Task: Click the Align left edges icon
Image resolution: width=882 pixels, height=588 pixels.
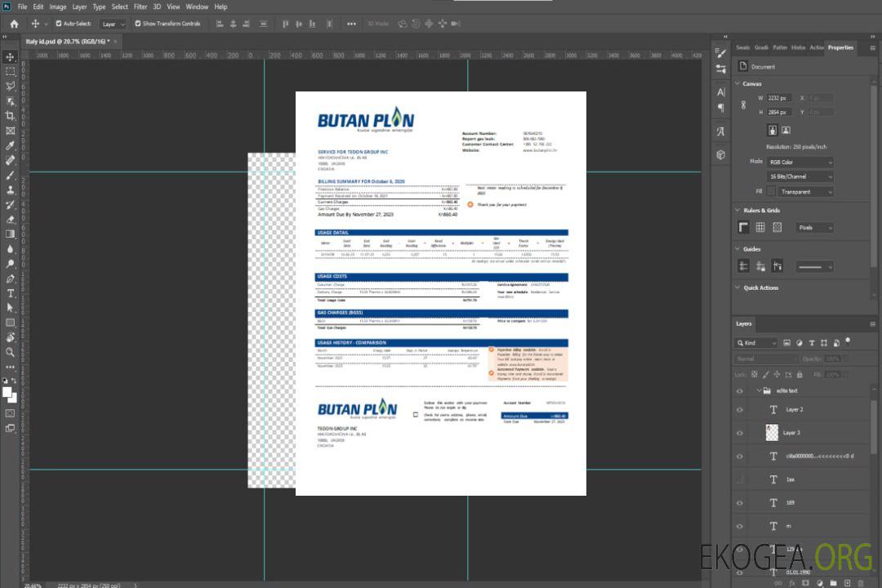Action: point(220,24)
